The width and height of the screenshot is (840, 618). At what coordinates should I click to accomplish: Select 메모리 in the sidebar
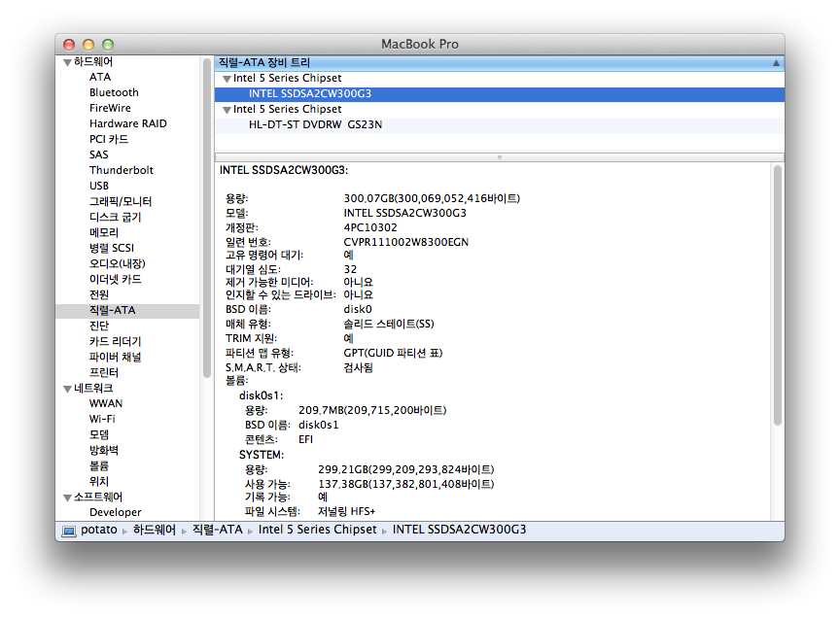pyautogui.click(x=104, y=232)
